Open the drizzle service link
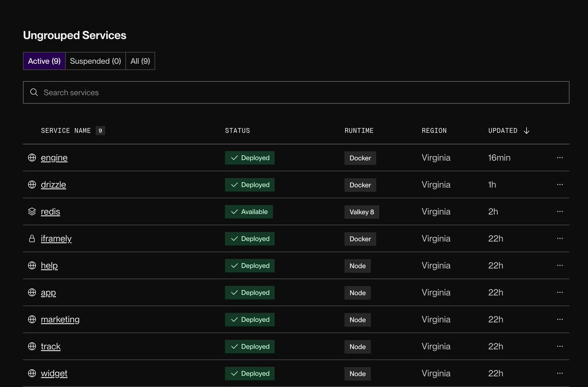The width and height of the screenshot is (588, 387). [53, 185]
